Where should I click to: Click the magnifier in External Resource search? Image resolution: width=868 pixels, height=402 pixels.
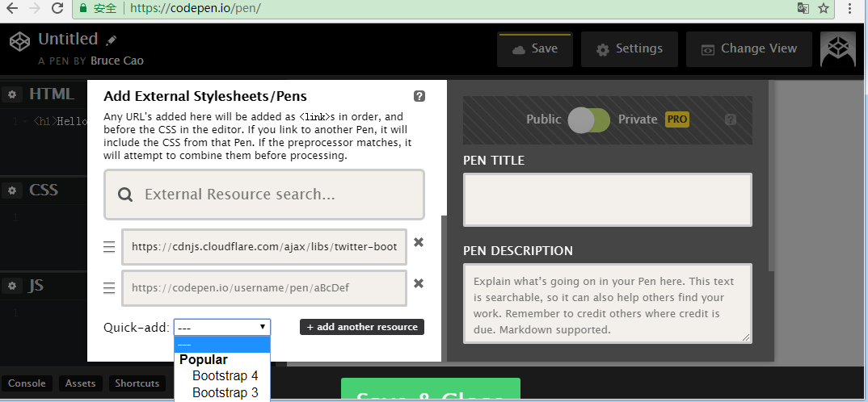tap(125, 195)
